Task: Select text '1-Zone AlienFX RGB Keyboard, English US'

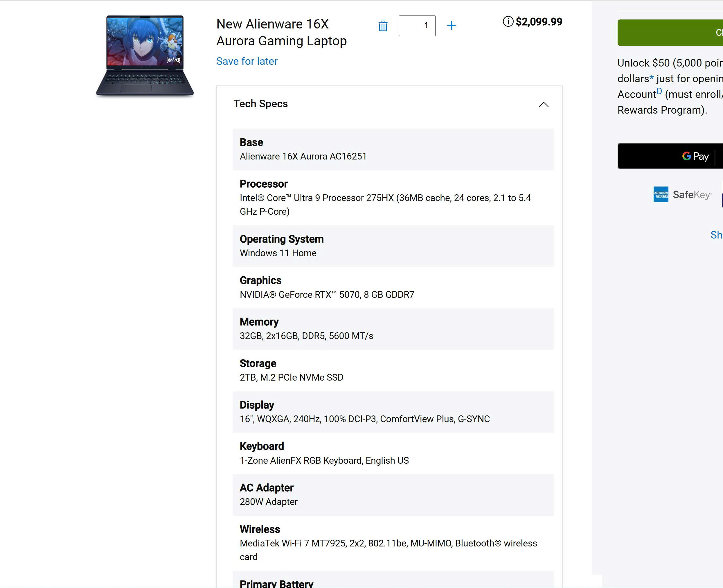Action: (x=324, y=461)
